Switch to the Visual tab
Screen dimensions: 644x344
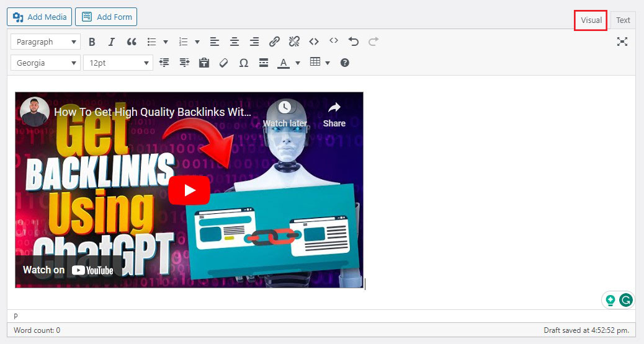coord(591,20)
